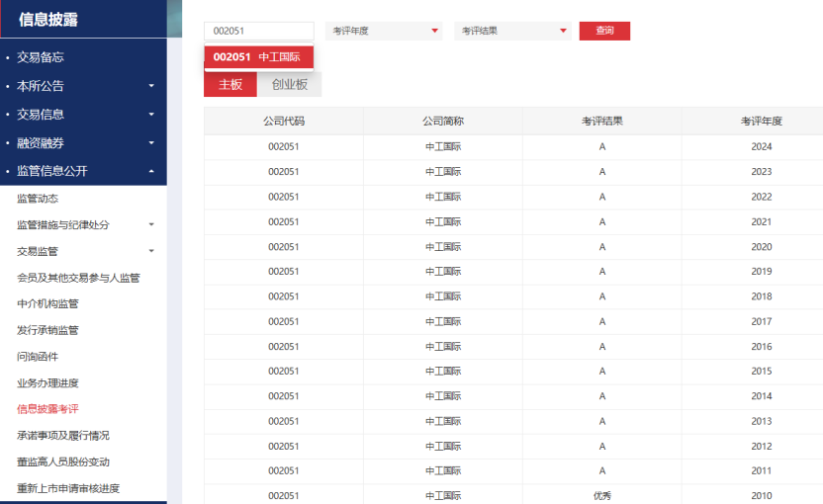Switch to the 创业板 tab
Screen dimensions: 823x504
tap(289, 85)
